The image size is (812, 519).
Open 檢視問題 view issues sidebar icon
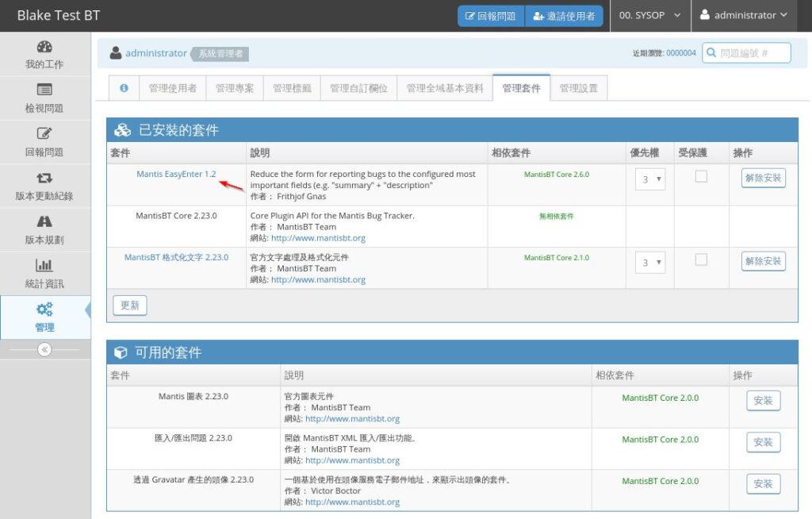[44, 90]
